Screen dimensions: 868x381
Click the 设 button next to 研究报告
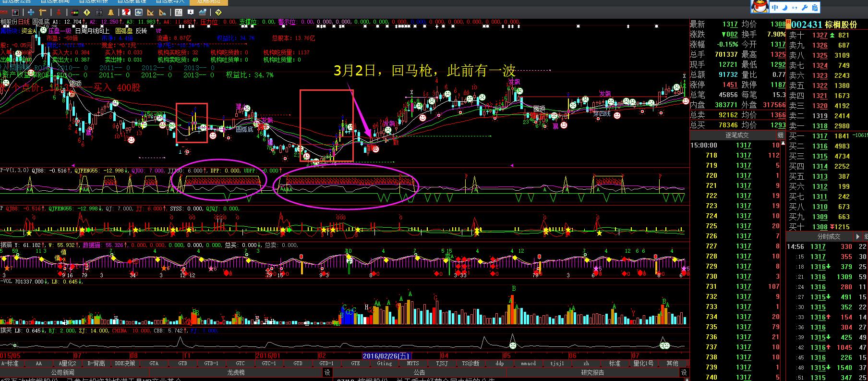684,372
